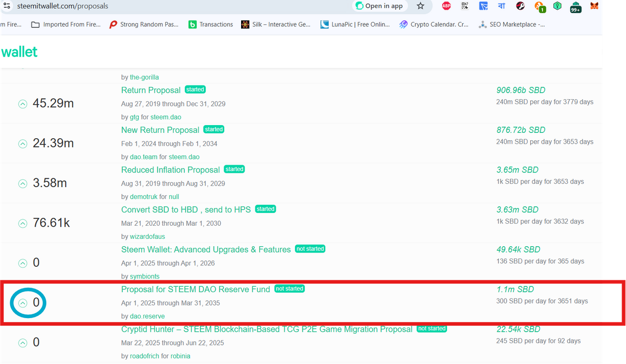Open the MetaMask fox extension
The width and height of the screenshot is (626, 364).
594,6
